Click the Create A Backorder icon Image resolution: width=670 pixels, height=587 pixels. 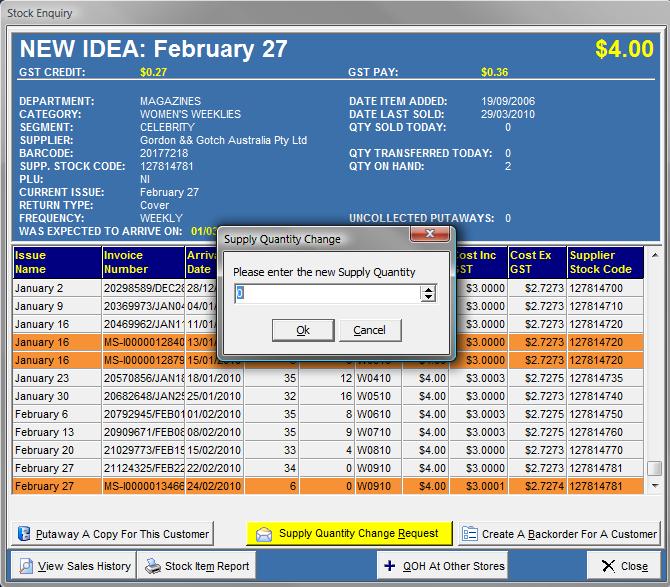(470, 534)
